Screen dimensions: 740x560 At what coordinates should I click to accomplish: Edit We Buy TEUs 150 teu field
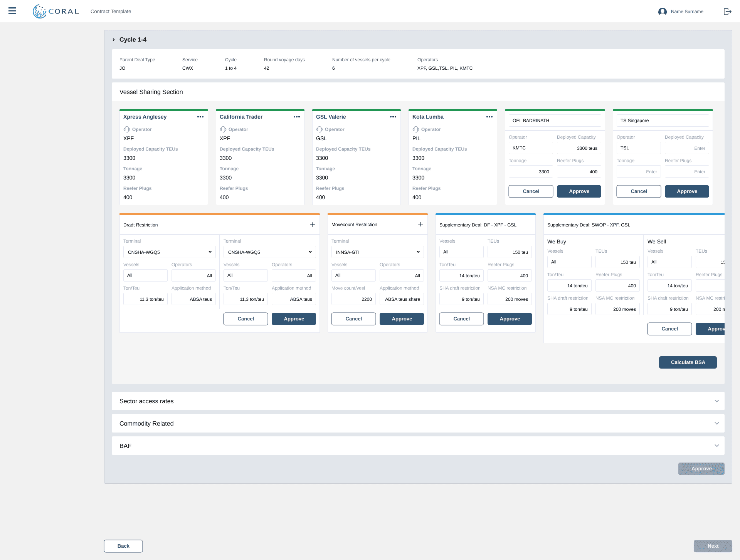click(617, 262)
